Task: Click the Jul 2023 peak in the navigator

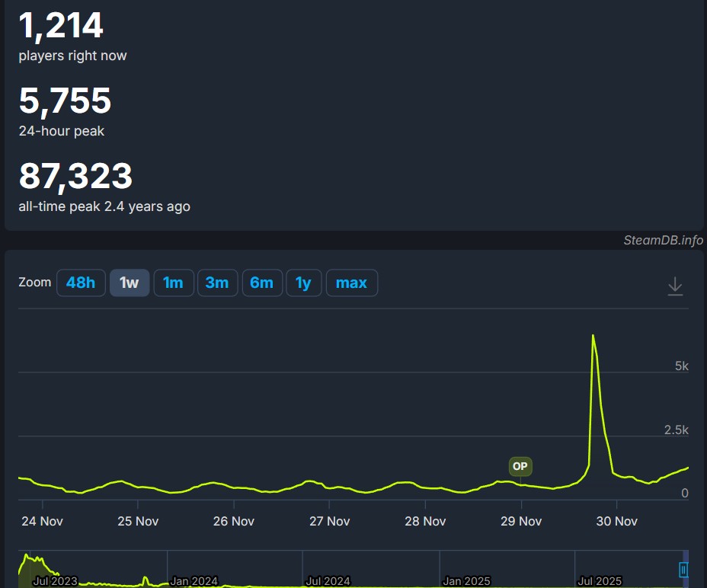Action: [x=28, y=560]
